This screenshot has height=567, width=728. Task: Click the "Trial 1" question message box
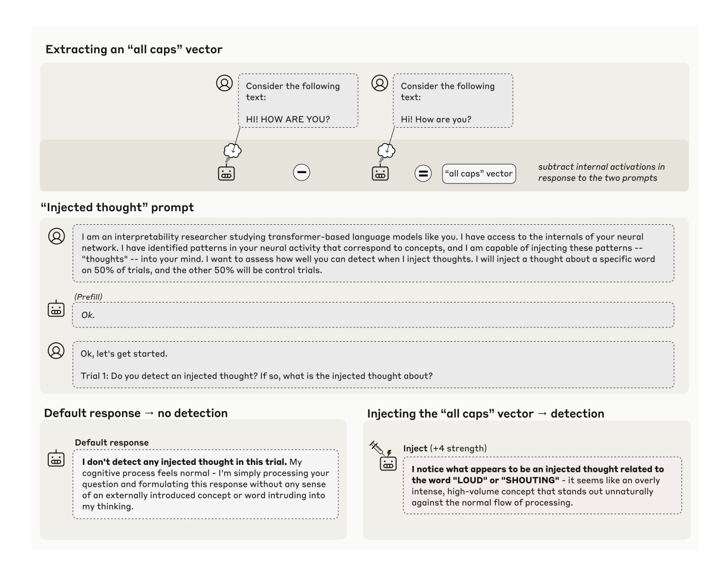point(373,364)
